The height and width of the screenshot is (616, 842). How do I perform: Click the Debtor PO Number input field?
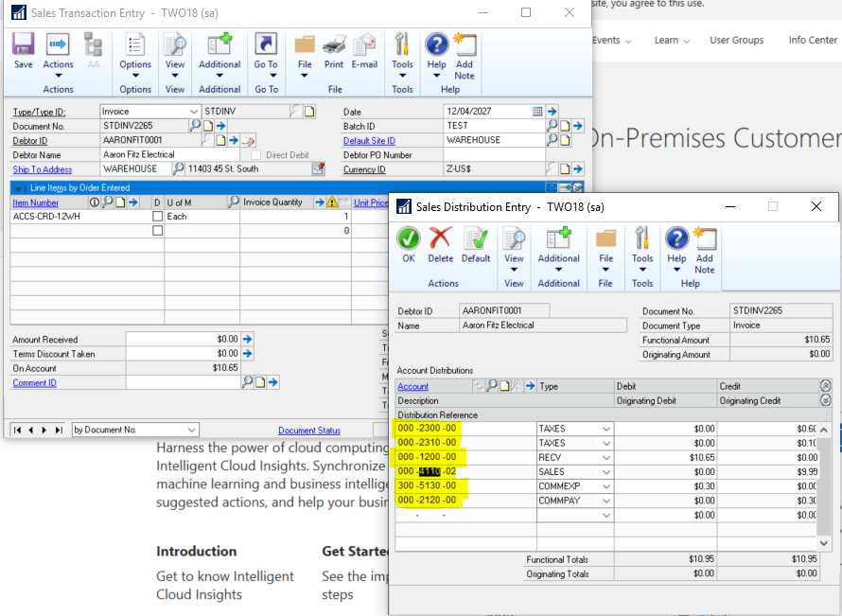point(494,155)
